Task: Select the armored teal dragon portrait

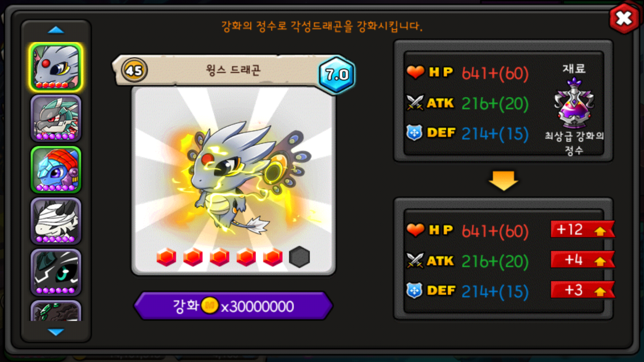Action: pyautogui.click(x=56, y=118)
